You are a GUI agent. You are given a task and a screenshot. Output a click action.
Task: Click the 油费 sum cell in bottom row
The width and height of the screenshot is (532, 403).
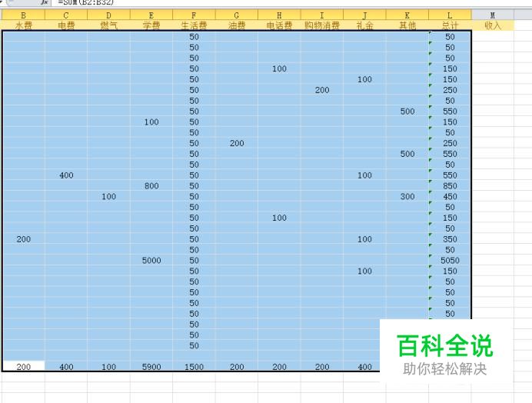coord(237,366)
